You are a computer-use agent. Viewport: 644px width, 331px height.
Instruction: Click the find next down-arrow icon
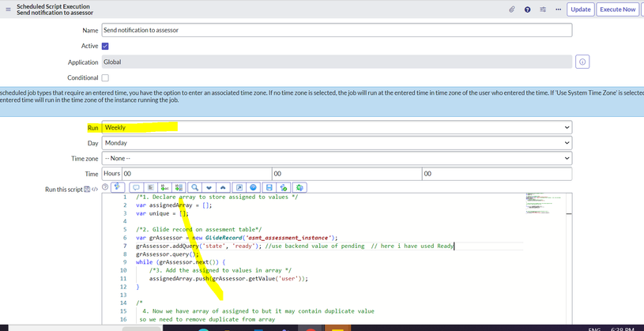[209, 187]
